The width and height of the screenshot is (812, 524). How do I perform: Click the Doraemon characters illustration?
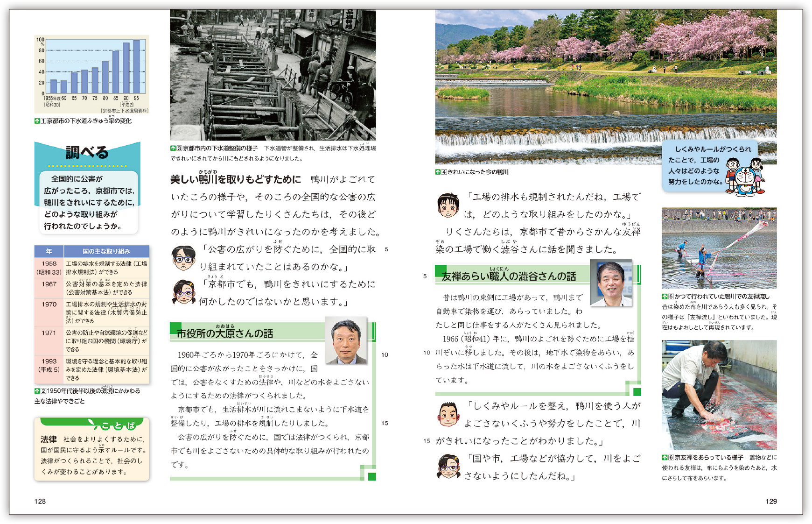(746, 175)
